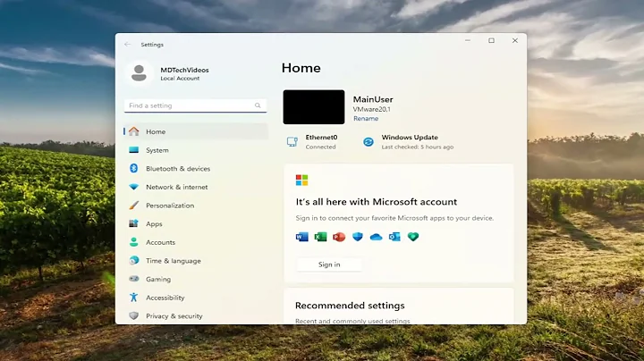Image resolution: width=644 pixels, height=361 pixels.
Task: Select Home label in the sidebar
Action: pos(156,131)
